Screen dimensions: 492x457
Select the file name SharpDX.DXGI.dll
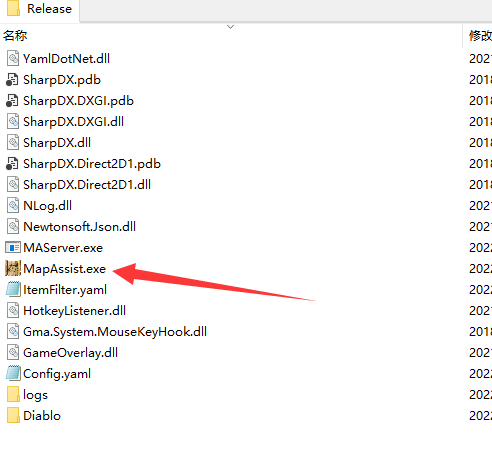[73, 122]
